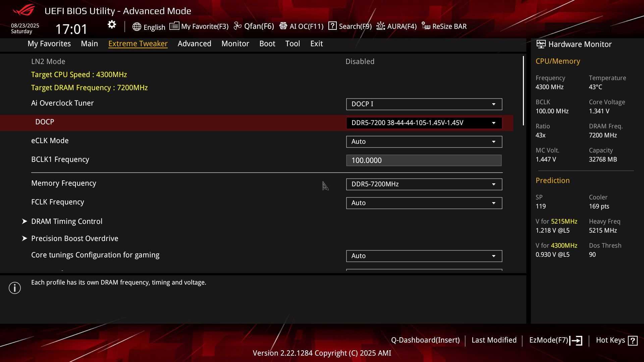Click the BCLK 100.00 MHz reading

pyautogui.click(x=552, y=111)
